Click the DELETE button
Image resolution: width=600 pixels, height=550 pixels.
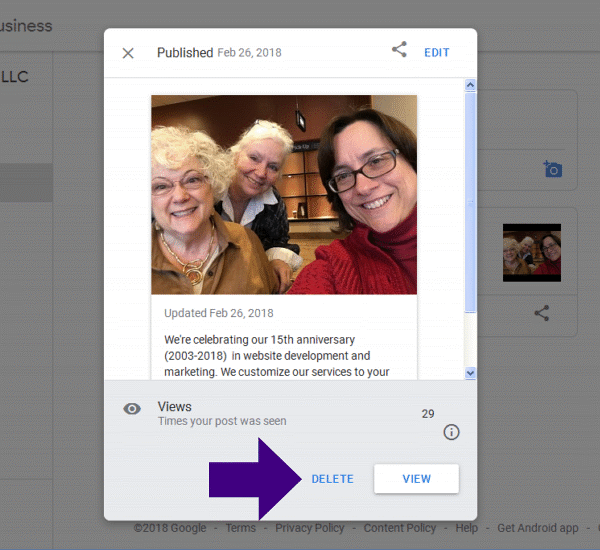(x=332, y=479)
